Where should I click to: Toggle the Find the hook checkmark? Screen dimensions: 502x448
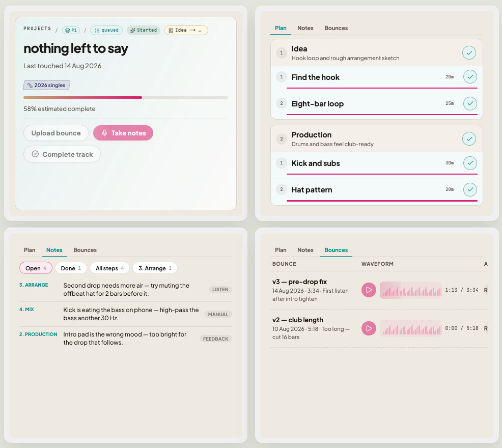[470, 77]
